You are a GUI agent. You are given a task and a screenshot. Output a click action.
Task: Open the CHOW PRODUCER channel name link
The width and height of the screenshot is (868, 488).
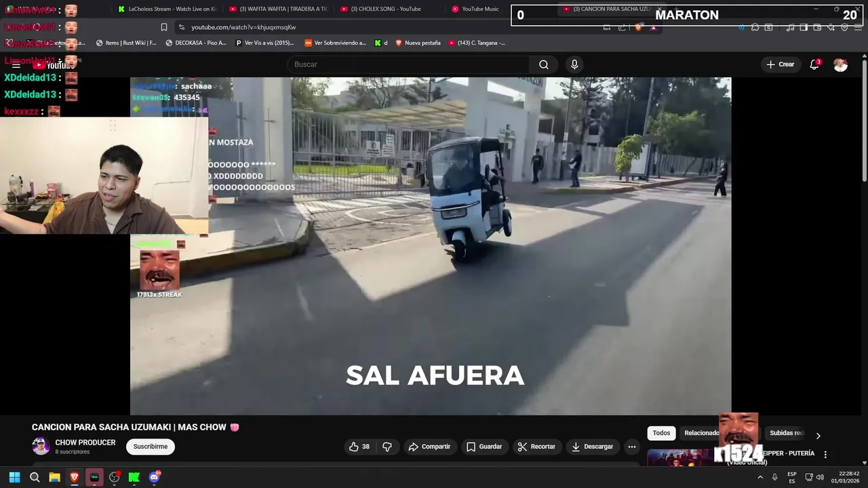point(85,443)
